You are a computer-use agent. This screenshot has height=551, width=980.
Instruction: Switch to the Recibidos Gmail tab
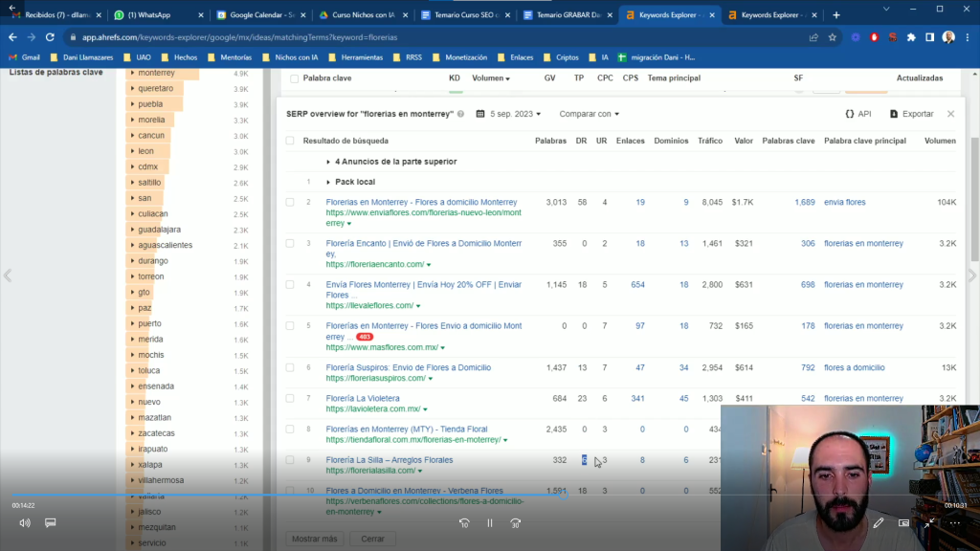point(56,15)
